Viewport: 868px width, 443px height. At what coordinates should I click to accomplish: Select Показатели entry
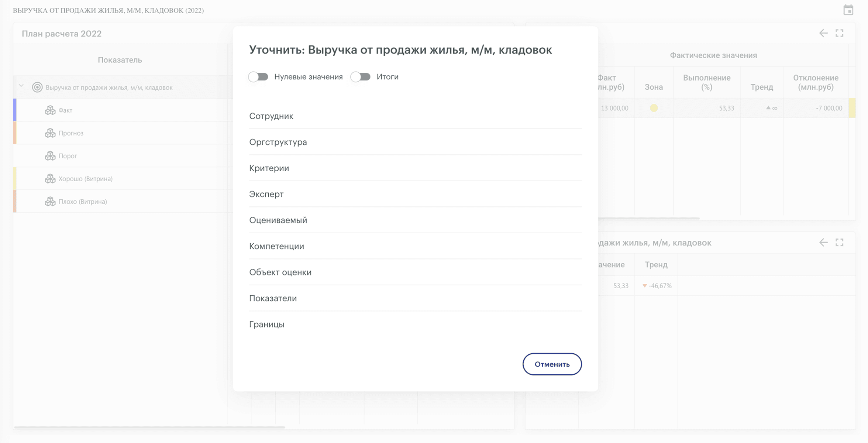416,298
